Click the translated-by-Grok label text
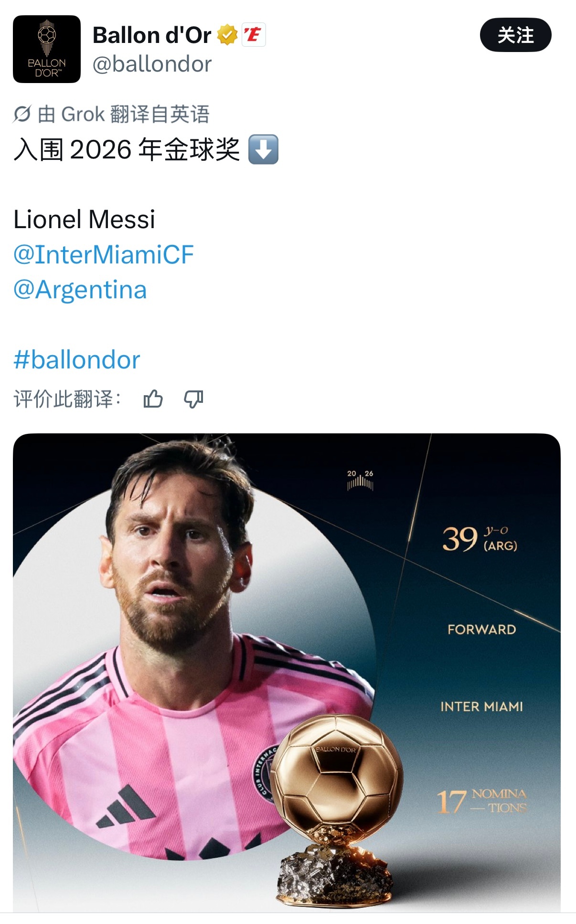576x924 pixels. 124,115
